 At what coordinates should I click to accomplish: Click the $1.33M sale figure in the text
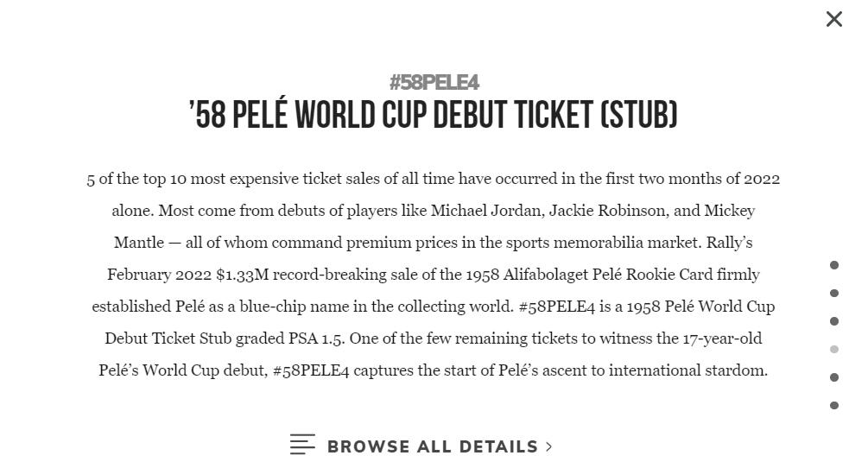tap(243, 275)
